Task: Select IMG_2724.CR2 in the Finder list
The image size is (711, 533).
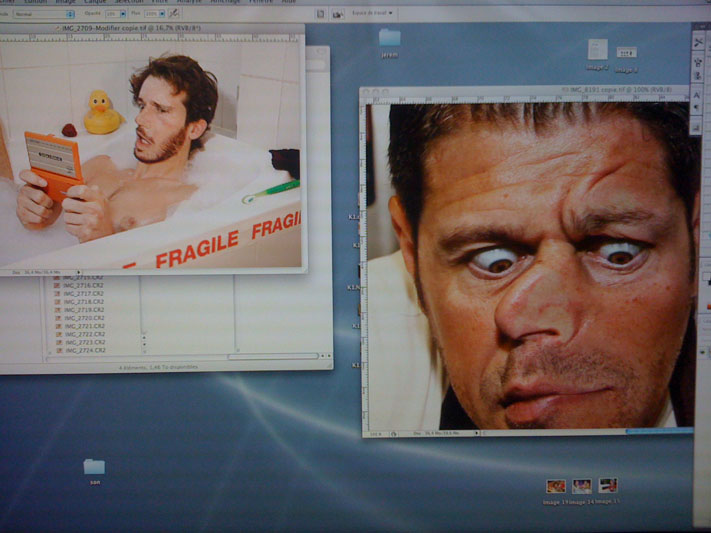Action: (x=81, y=351)
